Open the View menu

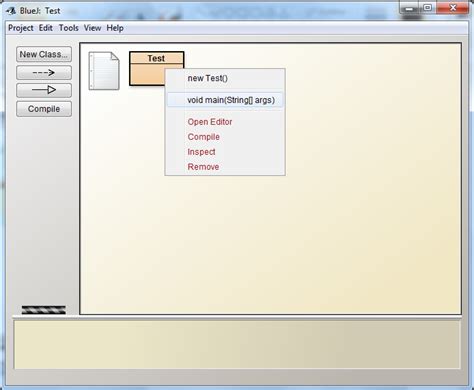pos(92,28)
